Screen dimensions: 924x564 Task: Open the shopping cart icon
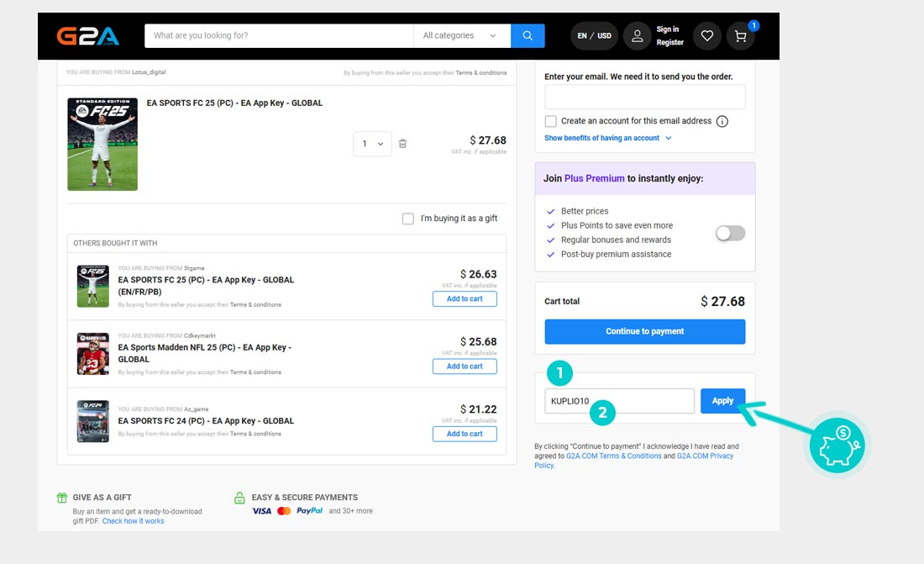(741, 36)
